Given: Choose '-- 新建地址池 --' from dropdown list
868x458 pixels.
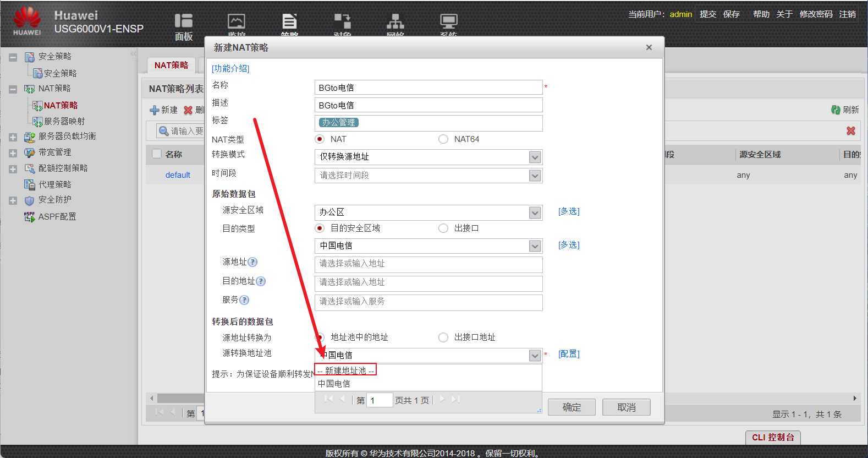Looking at the screenshot, I should [x=345, y=370].
